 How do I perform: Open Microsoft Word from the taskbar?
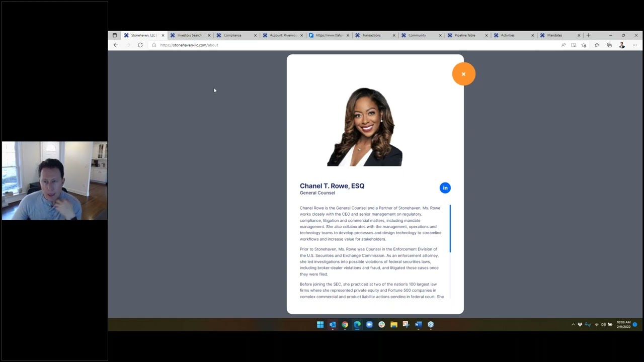click(418, 324)
